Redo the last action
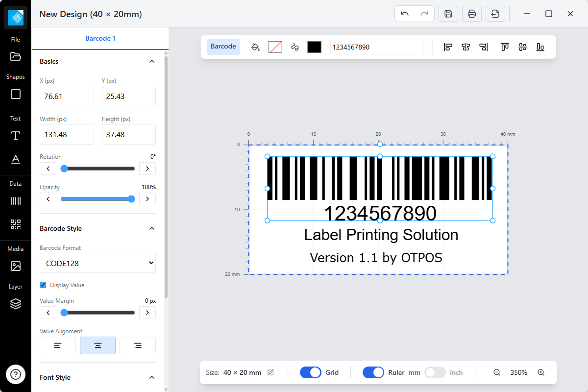This screenshot has height=392, width=588. 424,14
